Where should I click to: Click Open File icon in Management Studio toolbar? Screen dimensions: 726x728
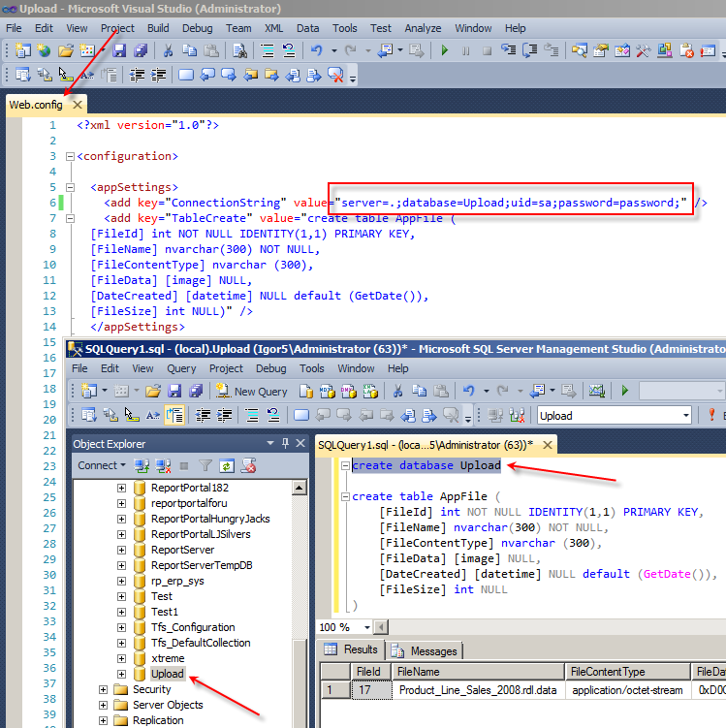point(153,392)
